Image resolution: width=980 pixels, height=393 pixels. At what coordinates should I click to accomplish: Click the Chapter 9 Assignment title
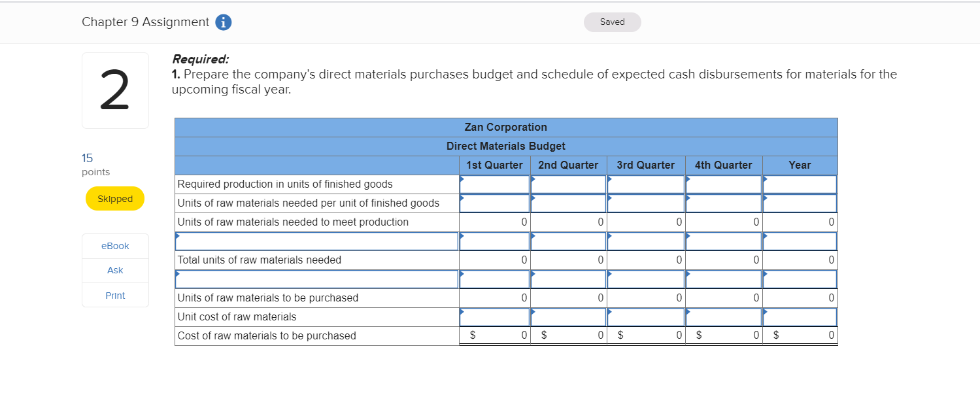145,22
